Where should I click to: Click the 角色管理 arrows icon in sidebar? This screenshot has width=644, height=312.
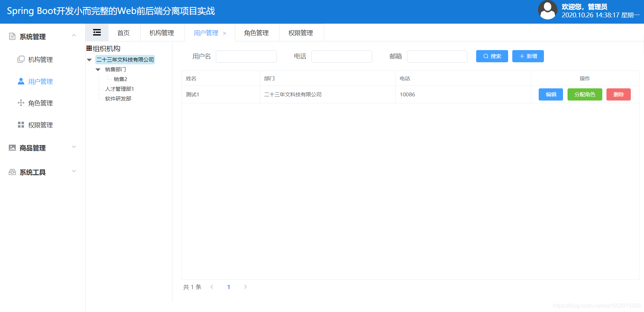(21, 103)
